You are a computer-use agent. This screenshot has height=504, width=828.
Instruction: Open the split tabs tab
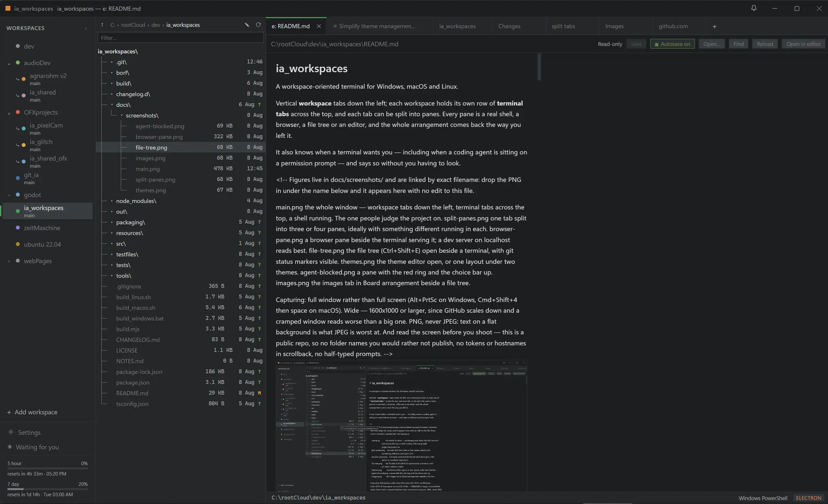pyautogui.click(x=572, y=26)
